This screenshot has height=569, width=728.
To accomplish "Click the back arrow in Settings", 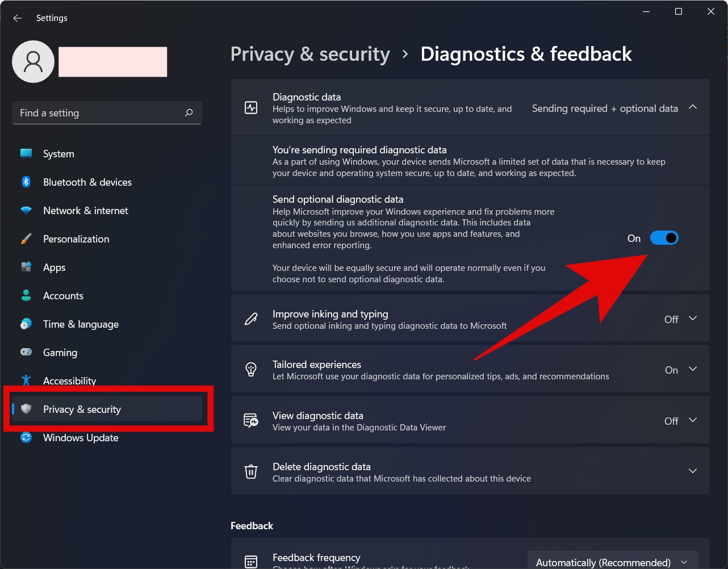I will click(18, 18).
